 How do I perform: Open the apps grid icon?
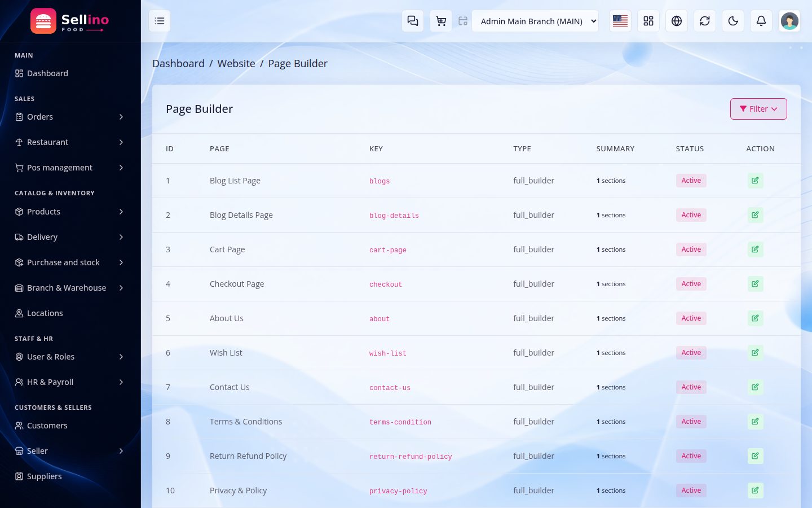pyautogui.click(x=648, y=21)
